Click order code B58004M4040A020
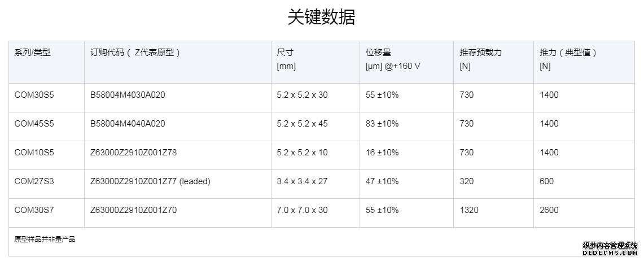This screenshot has height=261, width=644. (128, 124)
